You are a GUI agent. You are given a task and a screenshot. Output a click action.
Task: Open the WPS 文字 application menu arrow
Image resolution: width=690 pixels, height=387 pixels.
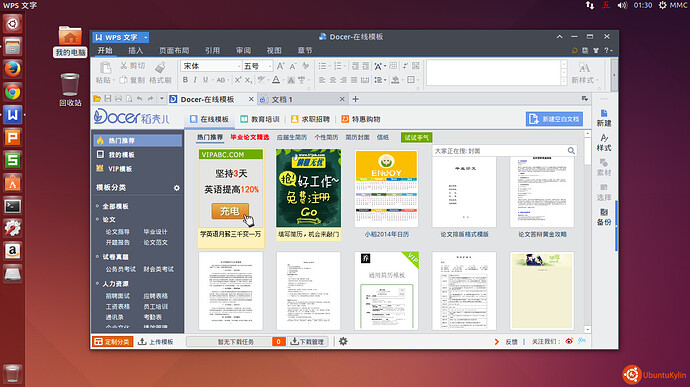(x=146, y=37)
